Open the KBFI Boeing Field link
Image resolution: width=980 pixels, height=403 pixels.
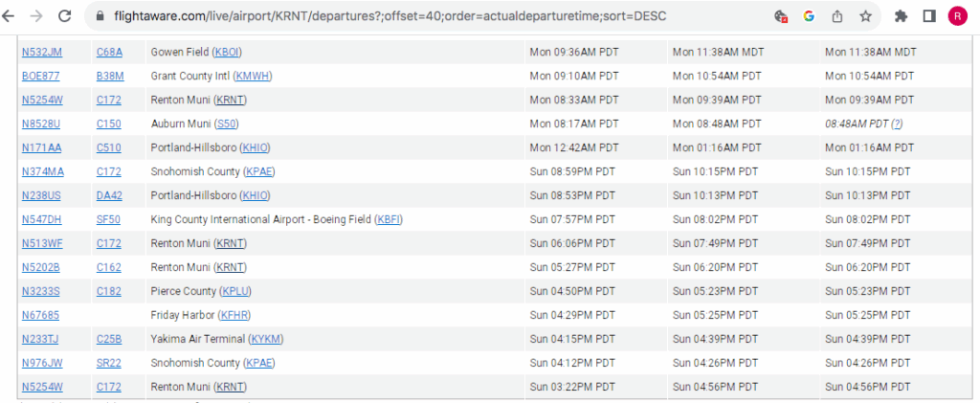click(x=389, y=219)
